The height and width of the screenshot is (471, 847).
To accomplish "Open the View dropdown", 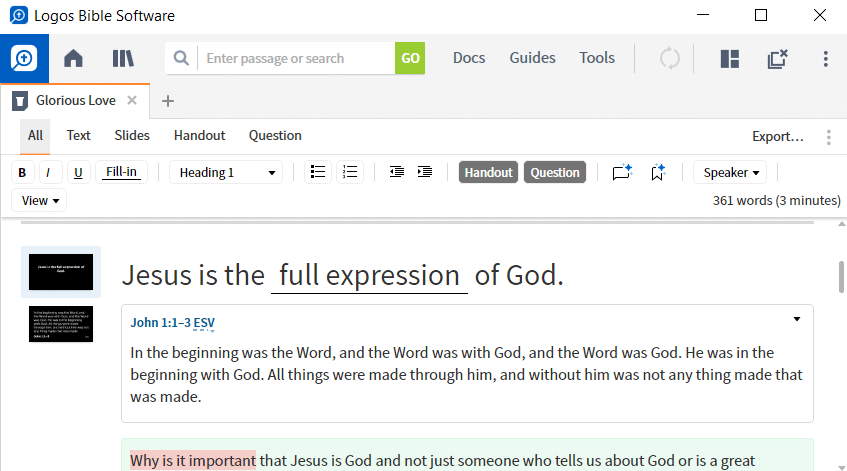I will click(39, 200).
